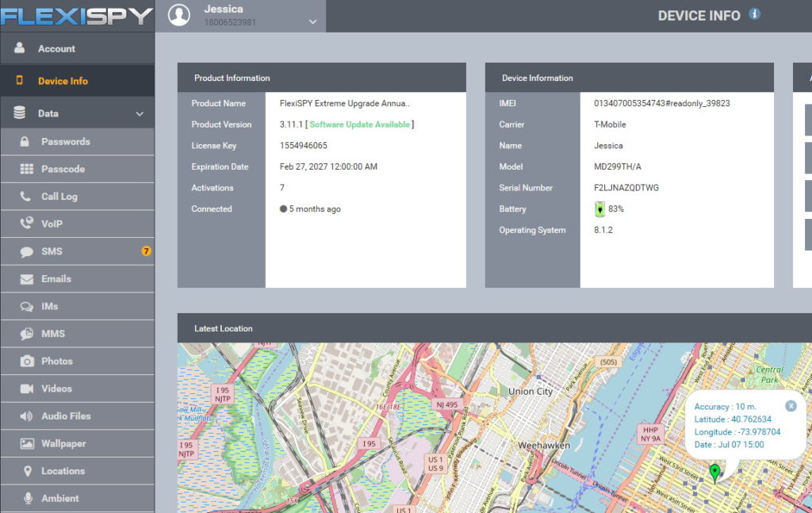
Task: Open the Account menu item
Action: point(56,49)
